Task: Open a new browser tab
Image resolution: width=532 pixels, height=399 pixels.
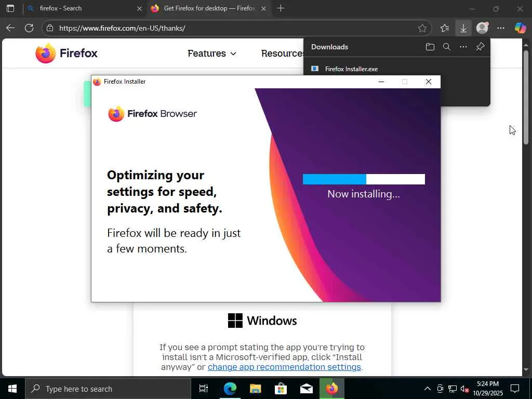Action: coord(281,8)
